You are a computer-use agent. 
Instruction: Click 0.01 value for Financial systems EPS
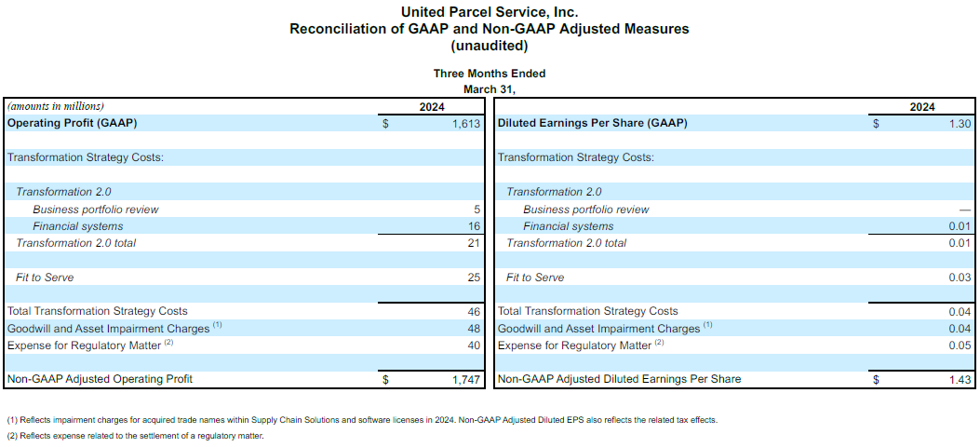960,226
